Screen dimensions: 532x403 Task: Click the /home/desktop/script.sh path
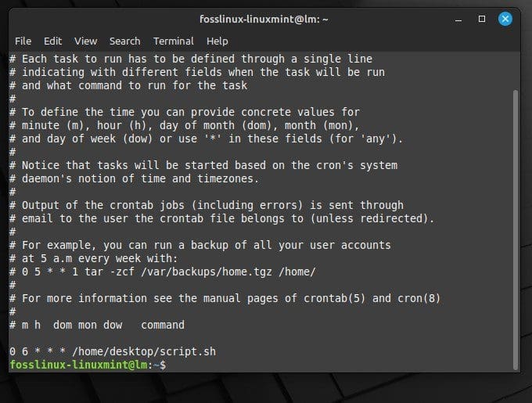tap(144, 351)
